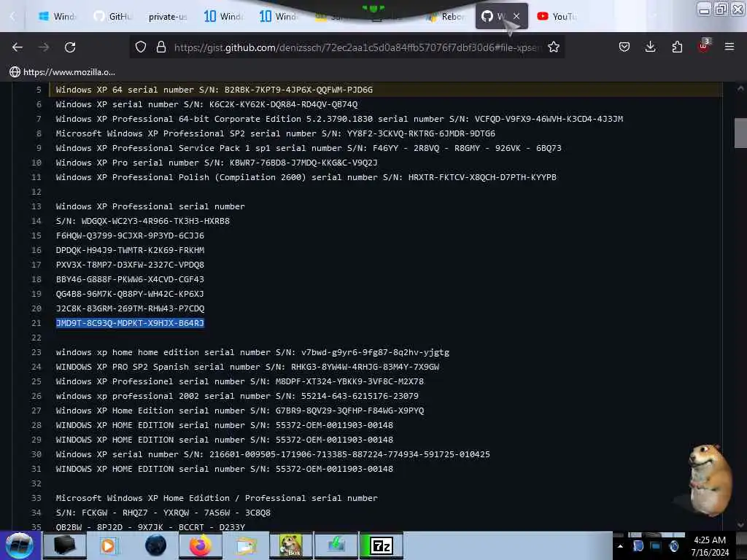Close the active GitHub gist tab
The height and width of the screenshot is (560, 747).
516,16
